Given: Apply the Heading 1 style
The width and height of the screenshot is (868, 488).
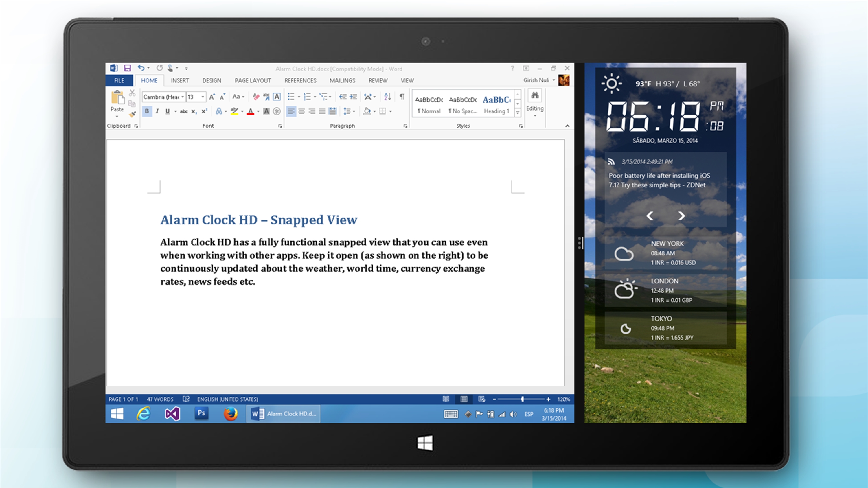Looking at the screenshot, I should (496, 104).
